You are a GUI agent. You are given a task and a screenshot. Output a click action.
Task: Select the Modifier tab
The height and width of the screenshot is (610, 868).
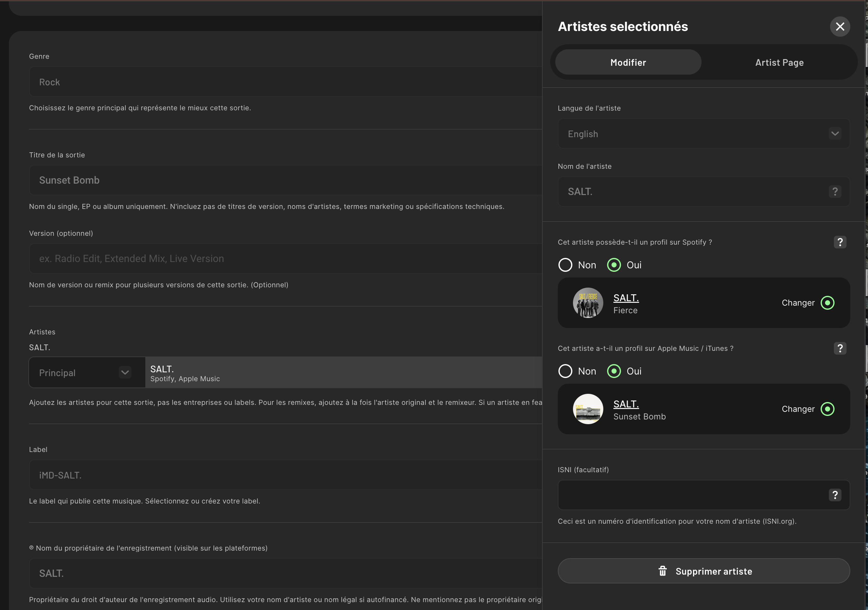coord(628,62)
